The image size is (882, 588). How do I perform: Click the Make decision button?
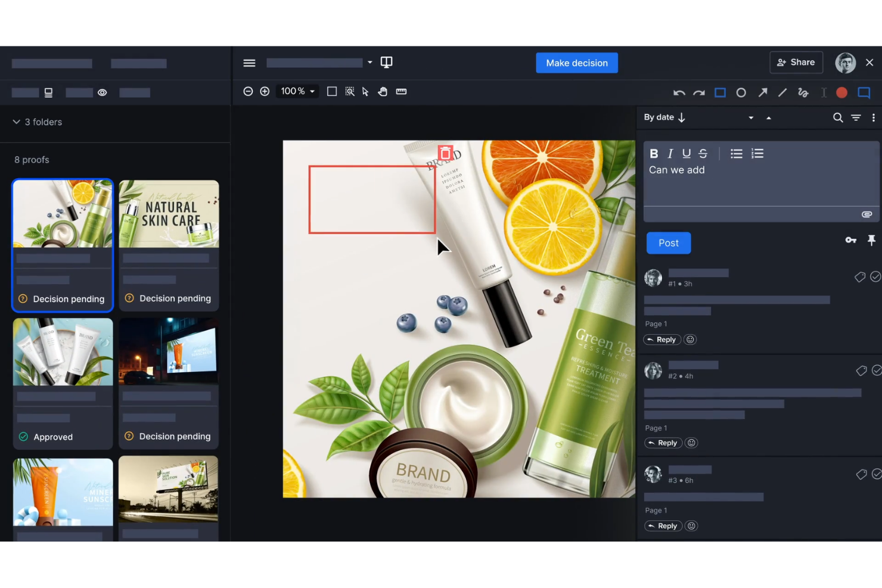click(577, 63)
